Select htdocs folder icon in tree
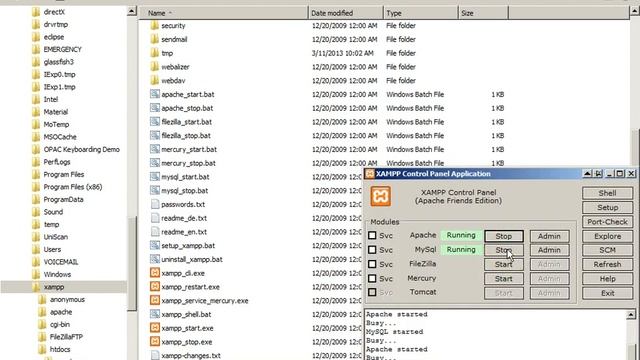640x360 pixels. [x=42, y=349]
